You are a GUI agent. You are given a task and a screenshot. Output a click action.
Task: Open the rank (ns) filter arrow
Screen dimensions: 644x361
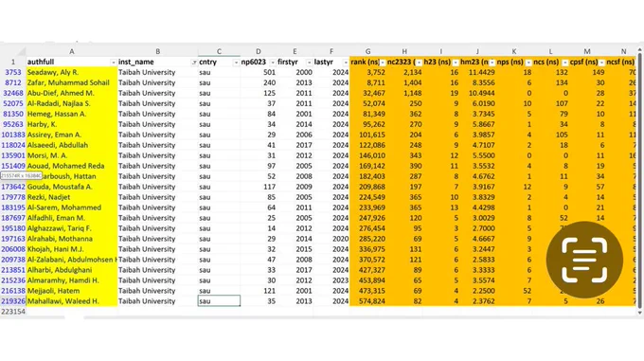click(383, 63)
